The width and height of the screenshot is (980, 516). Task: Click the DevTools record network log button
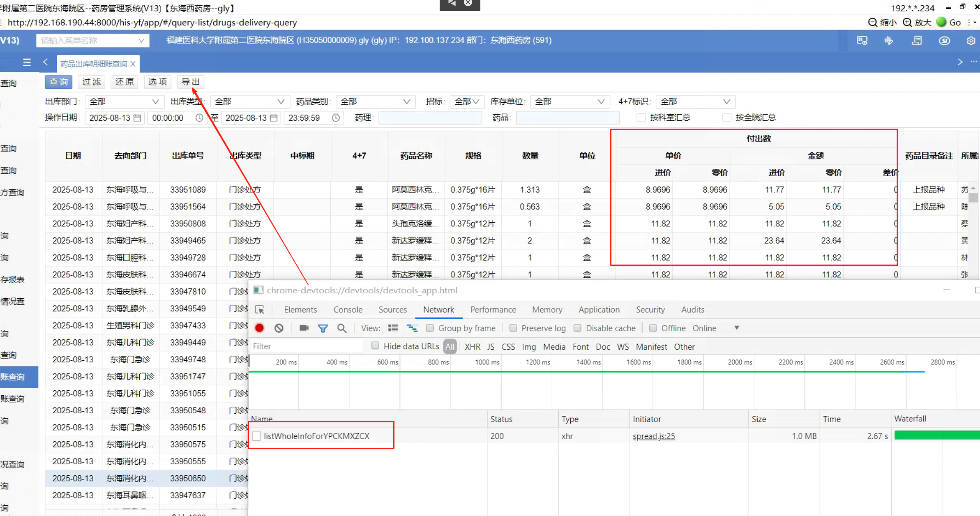click(x=259, y=328)
